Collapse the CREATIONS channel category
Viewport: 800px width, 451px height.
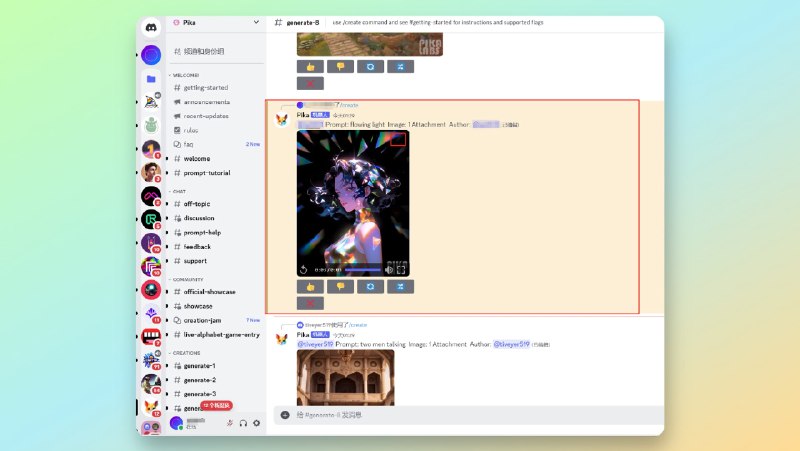[x=186, y=353]
